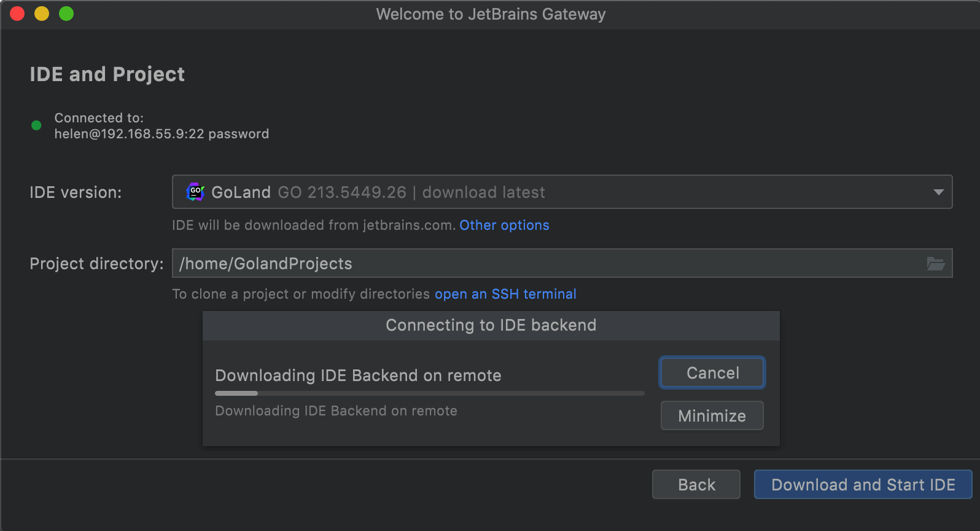980x531 pixels.
Task: Expand the IDE version dropdown arrow
Action: [938, 192]
